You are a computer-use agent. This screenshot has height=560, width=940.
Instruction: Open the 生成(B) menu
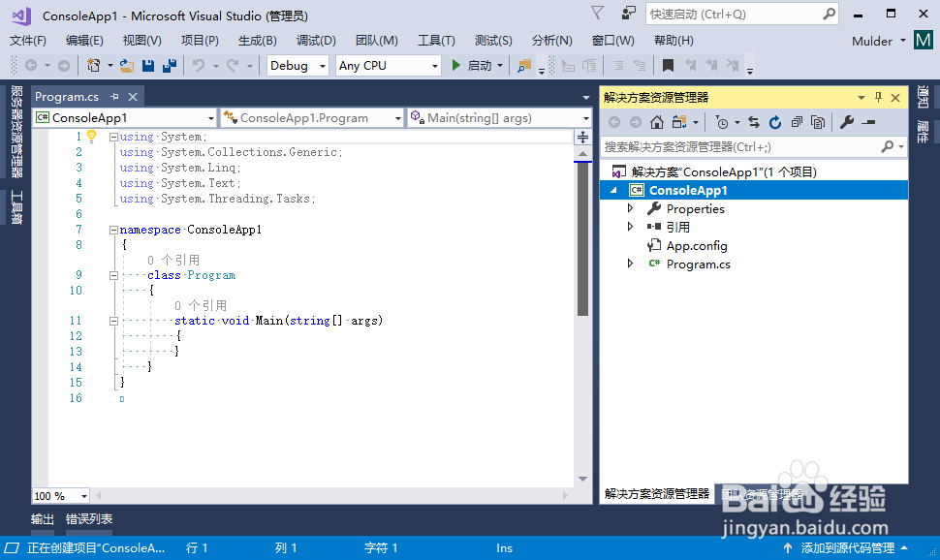(257, 40)
